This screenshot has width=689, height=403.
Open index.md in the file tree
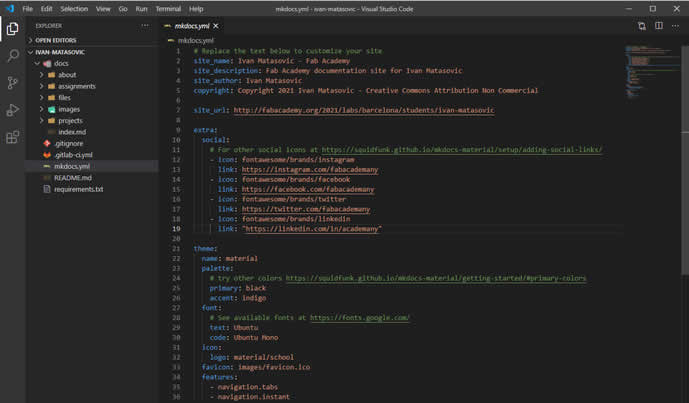[72, 132]
